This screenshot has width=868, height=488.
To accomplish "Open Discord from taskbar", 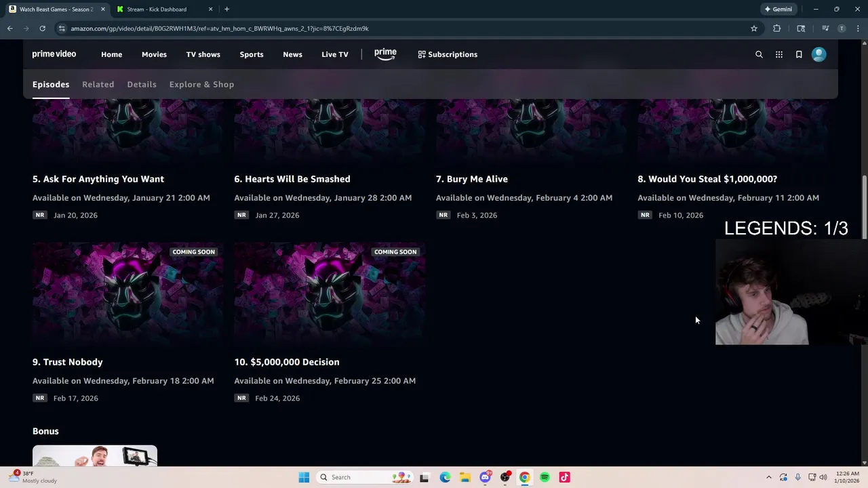I will tap(485, 477).
